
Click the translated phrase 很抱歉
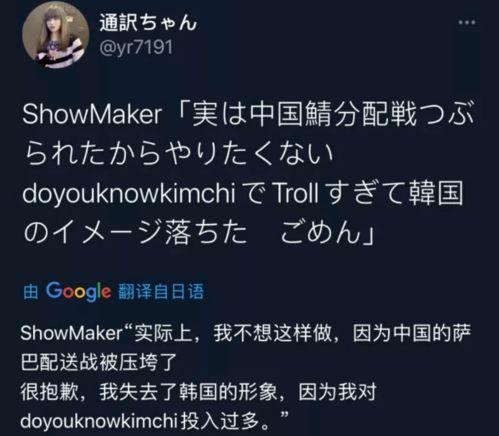pos(50,392)
